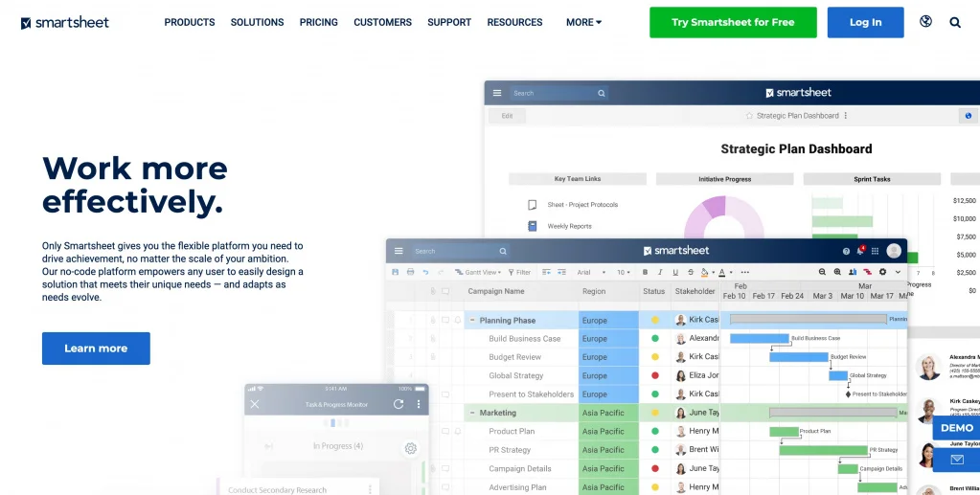
Task: Favorite the Strategic Plan Dashboard with the star
Action: click(x=749, y=116)
